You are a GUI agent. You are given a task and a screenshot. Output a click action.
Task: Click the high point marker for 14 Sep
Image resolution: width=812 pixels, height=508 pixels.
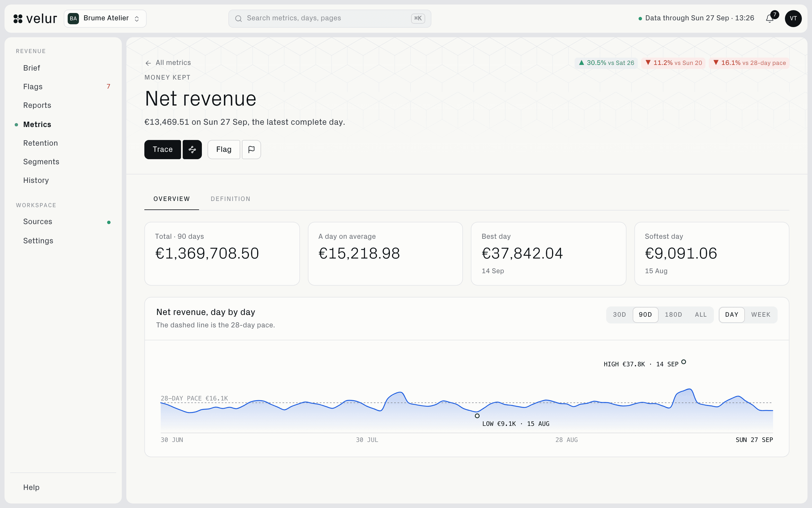click(684, 362)
